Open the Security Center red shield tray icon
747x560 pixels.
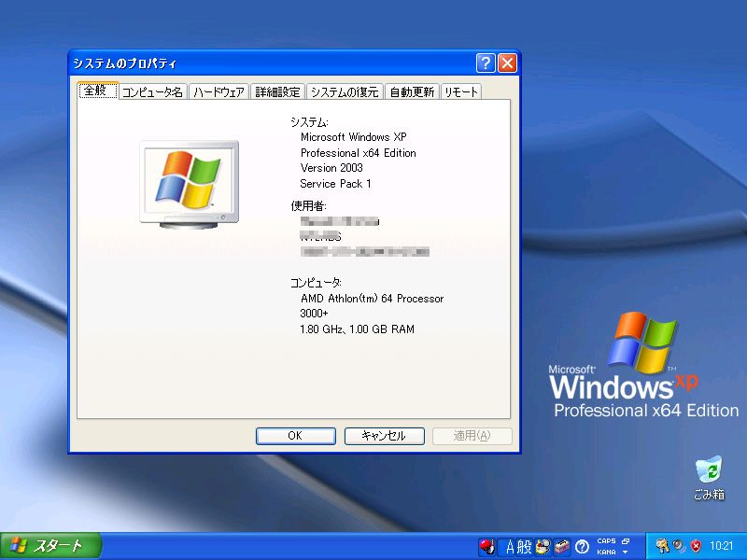[696, 546]
